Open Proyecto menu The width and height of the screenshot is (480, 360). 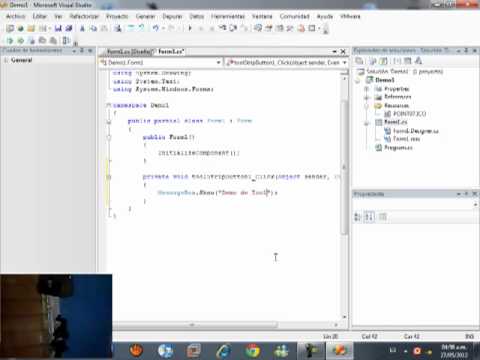point(117,16)
